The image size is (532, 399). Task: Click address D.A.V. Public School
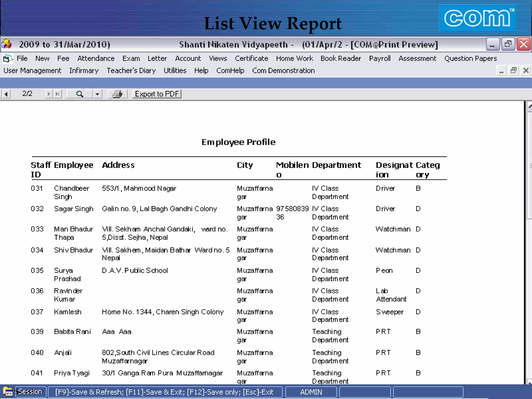point(135,270)
